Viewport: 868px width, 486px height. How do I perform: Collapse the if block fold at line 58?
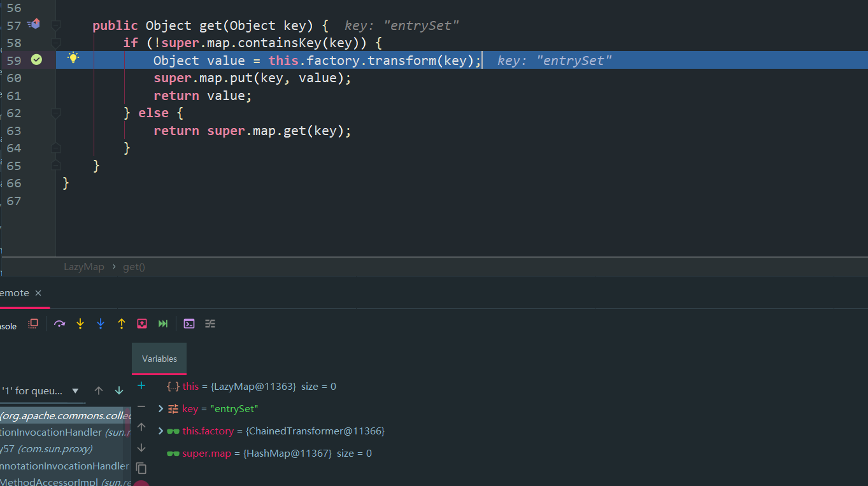pyautogui.click(x=56, y=43)
